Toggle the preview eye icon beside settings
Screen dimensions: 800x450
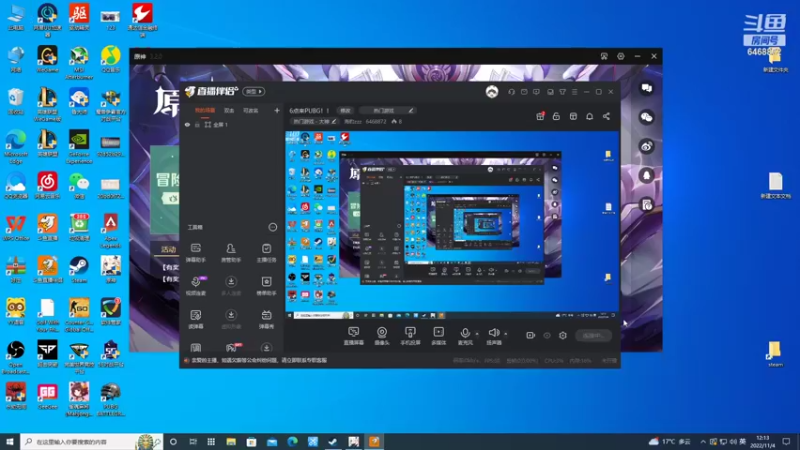547,335
